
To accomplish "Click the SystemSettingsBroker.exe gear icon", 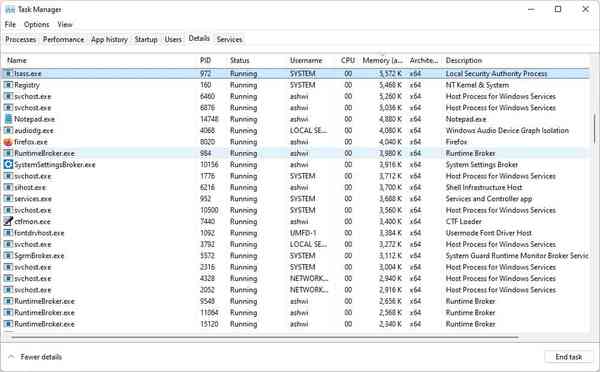I will [x=8, y=165].
